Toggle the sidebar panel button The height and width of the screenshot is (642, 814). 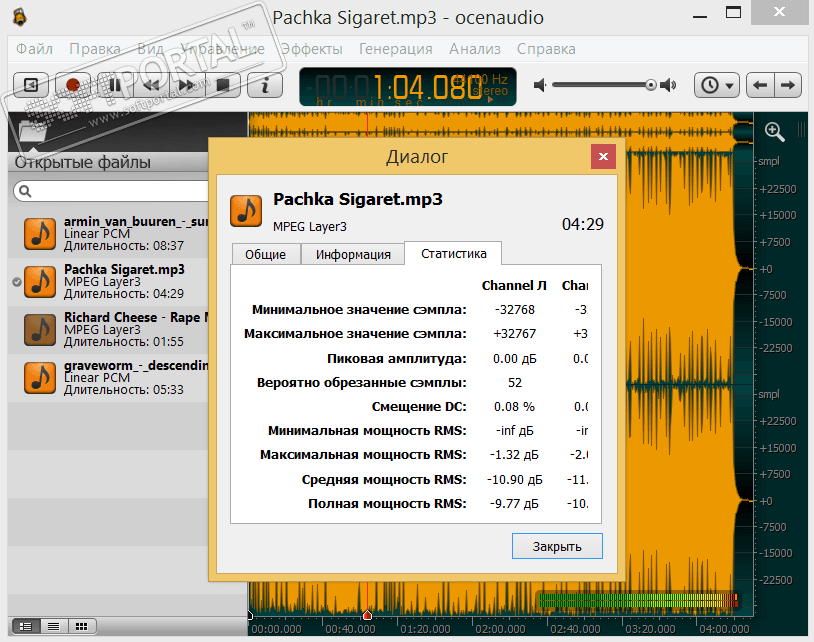pyautogui.click(x=31, y=85)
